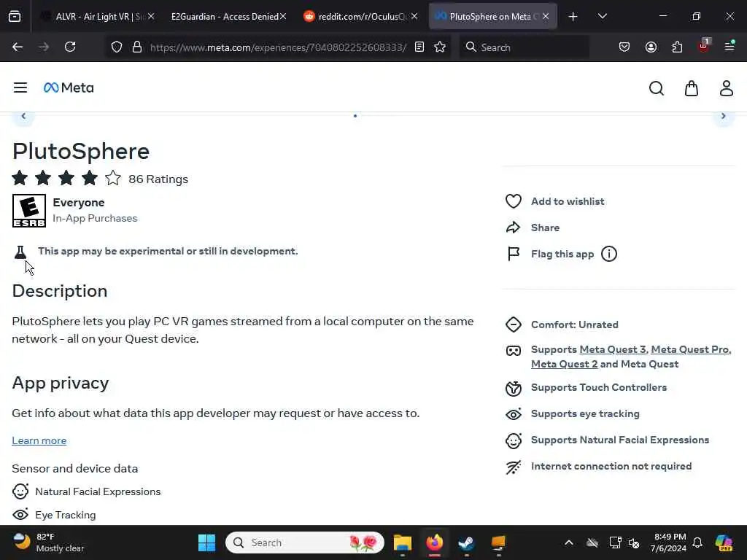Image resolution: width=747 pixels, height=560 pixels.
Task: Click the Comfort: Unrated text
Action: click(575, 324)
